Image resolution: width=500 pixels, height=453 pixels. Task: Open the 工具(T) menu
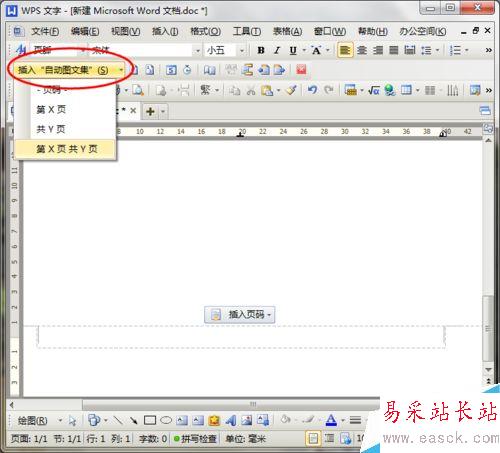click(x=247, y=32)
